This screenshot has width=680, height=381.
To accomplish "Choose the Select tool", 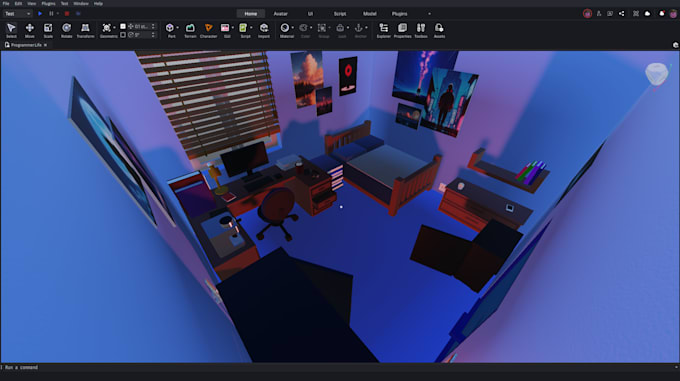I will (x=11, y=30).
